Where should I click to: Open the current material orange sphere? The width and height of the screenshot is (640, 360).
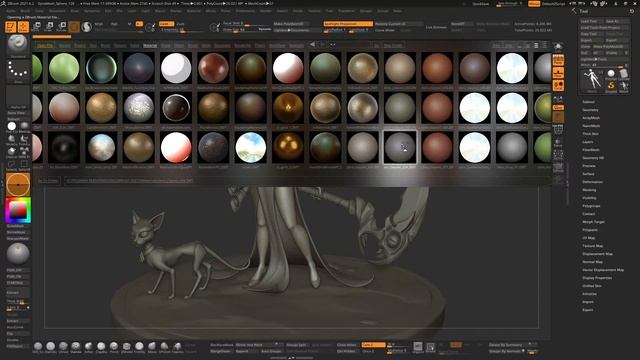[18, 184]
